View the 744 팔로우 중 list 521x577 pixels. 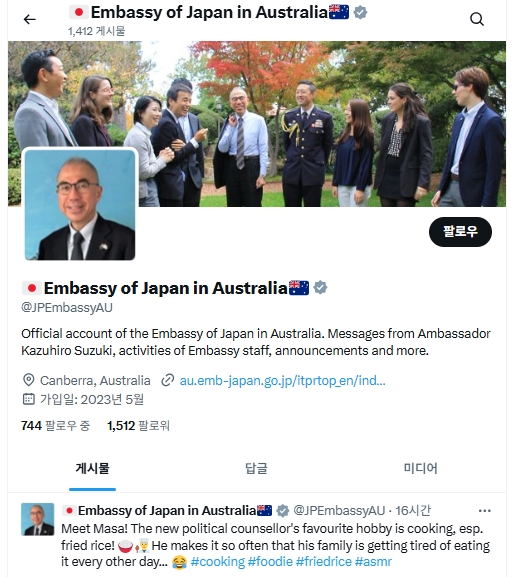(56, 426)
